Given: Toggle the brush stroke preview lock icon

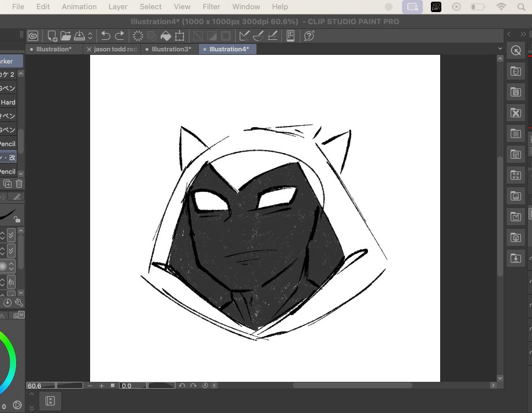Looking at the screenshot, I should 17,219.
